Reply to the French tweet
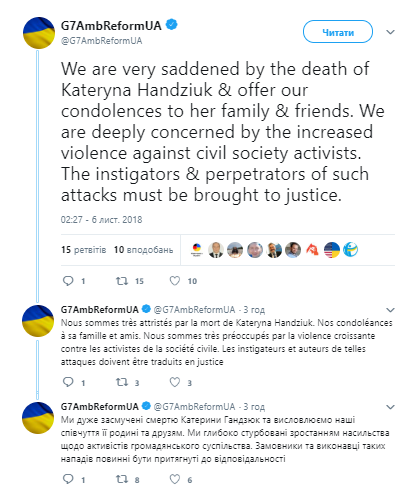412x491 pixels. pyautogui.click(x=68, y=382)
